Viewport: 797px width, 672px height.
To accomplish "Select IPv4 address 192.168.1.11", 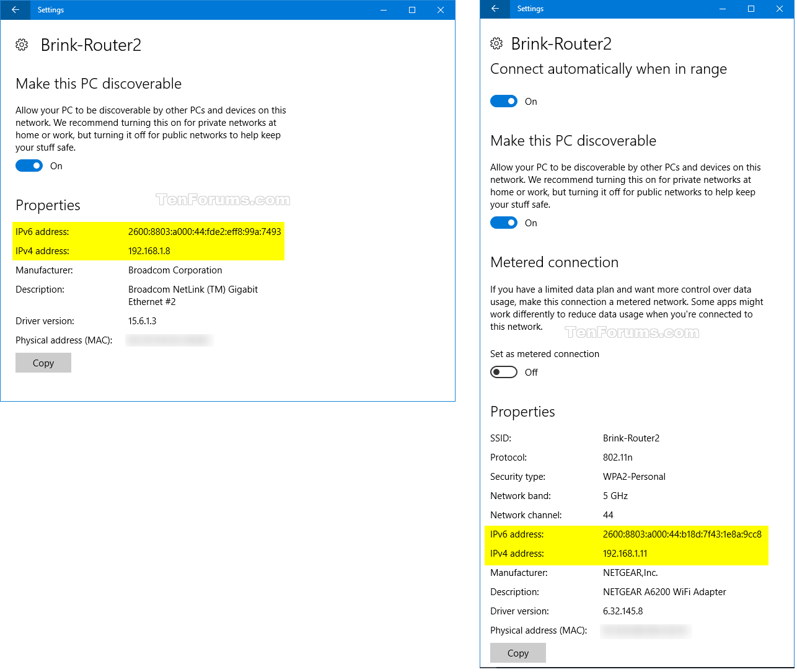I will [x=625, y=554].
